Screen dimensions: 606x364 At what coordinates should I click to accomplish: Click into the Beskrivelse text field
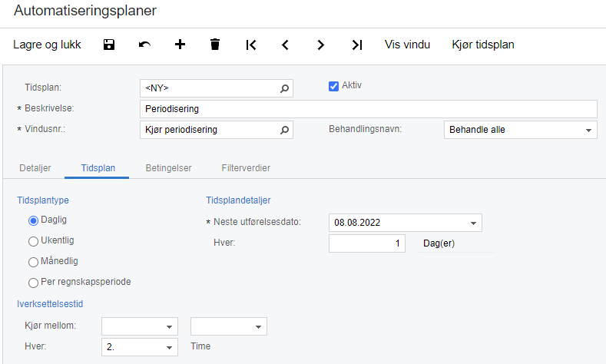369,109
